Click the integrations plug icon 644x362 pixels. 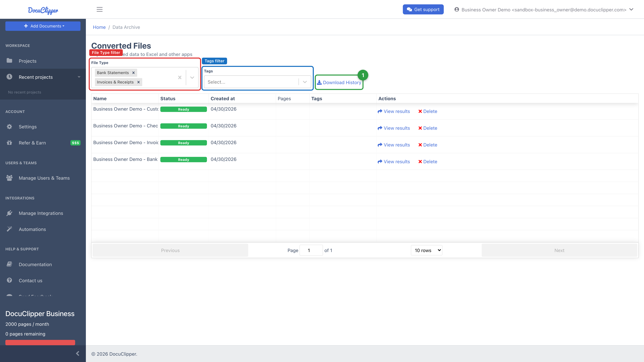pos(10,213)
